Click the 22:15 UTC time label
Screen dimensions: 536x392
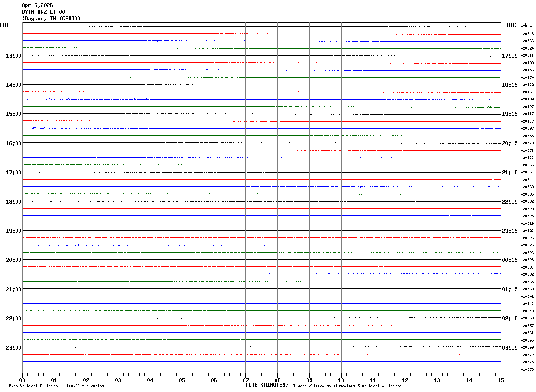point(509,202)
